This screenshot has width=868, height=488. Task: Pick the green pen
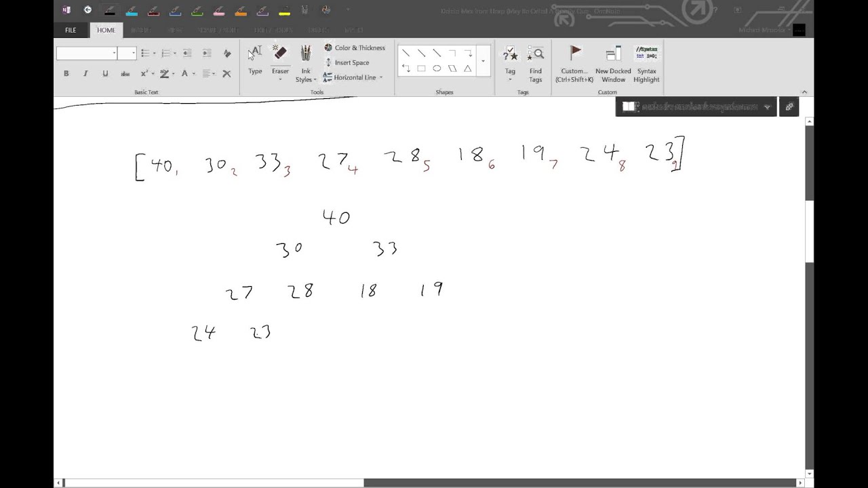pos(197,10)
